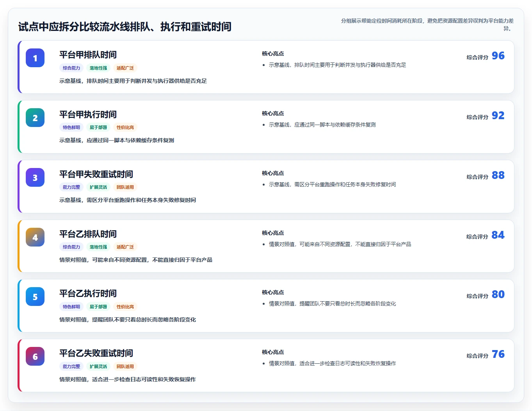Select 特色鲜明 tag under 平台乙执行时间
The width and height of the screenshot is (532, 411).
click(x=71, y=307)
